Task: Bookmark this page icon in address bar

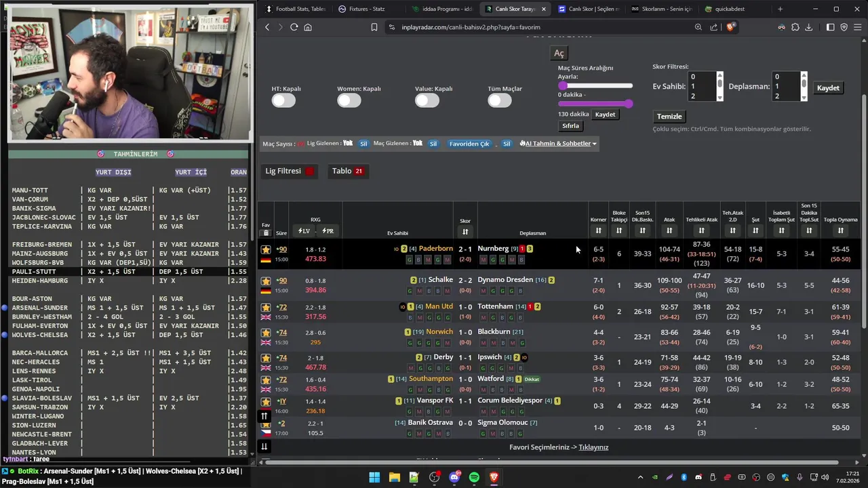Action: click(374, 27)
